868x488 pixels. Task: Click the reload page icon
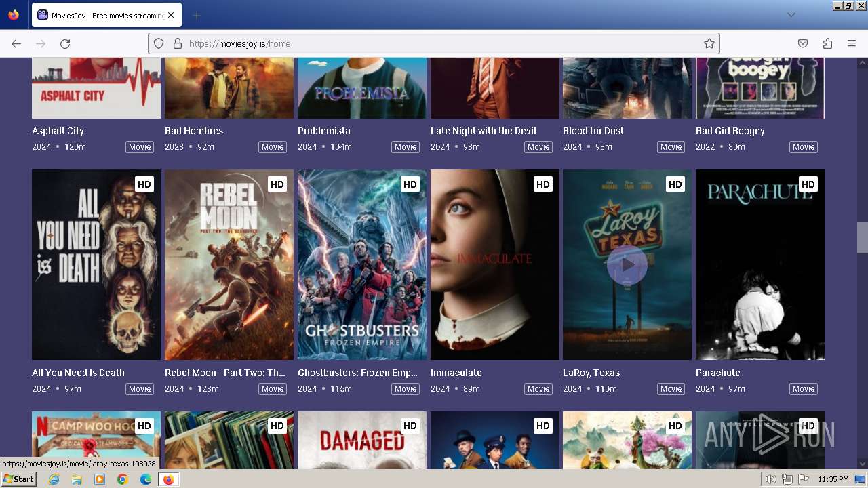pyautogui.click(x=65, y=43)
